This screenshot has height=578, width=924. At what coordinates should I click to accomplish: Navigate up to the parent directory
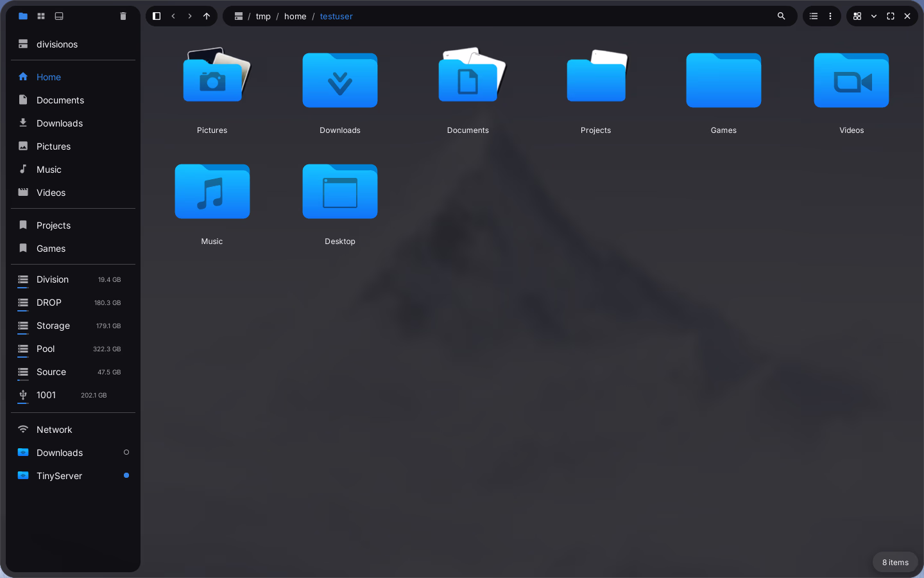click(x=207, y=16)
